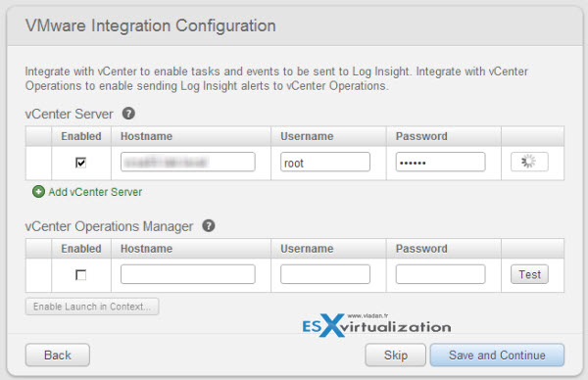This screenshot has width=588, height=380.
Task: Click the Operations Manager Password field
Action: 440,274
